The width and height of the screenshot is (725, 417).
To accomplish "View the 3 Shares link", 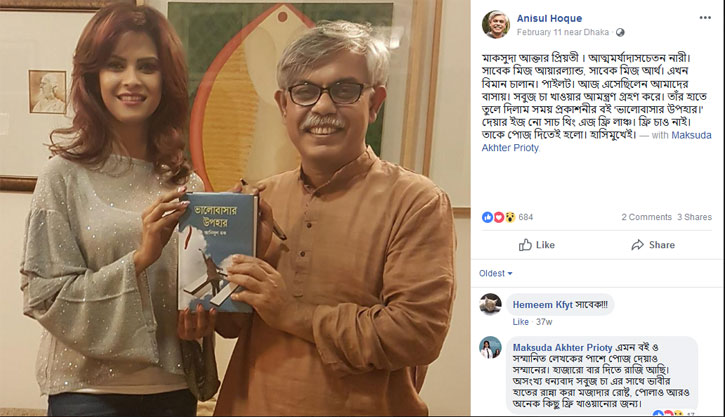I will tap(694, 217).
